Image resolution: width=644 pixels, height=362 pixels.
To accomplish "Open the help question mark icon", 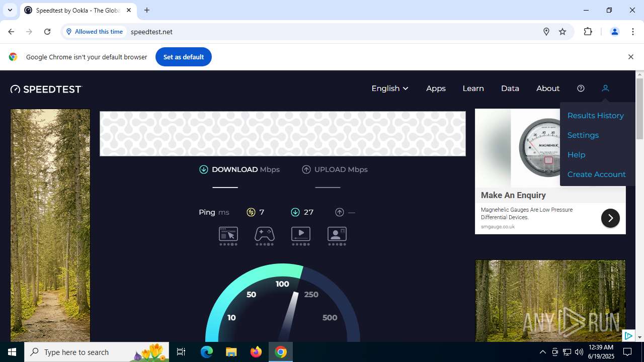I will tap(581, 88).
